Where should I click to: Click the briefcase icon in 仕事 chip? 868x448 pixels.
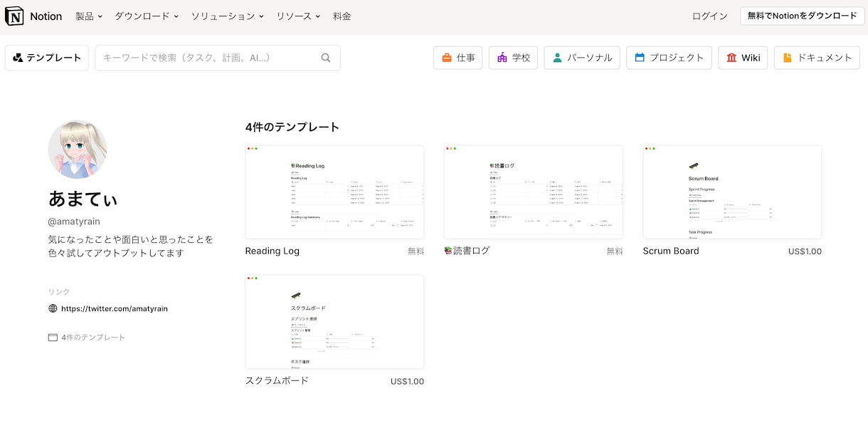click(447, 58)
